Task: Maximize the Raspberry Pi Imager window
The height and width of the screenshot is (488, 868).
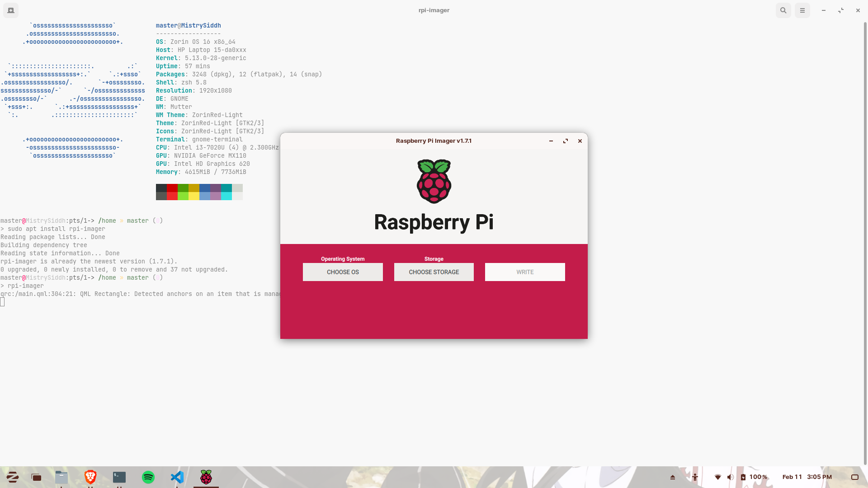Action: click(566, 141)
